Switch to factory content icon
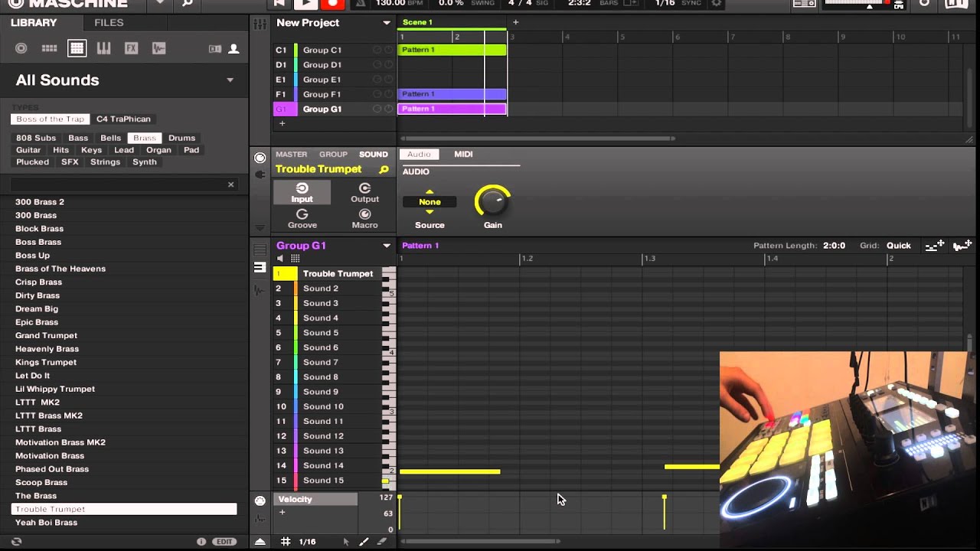Screen dimensions: 980x551 click(x=215, y=49)
